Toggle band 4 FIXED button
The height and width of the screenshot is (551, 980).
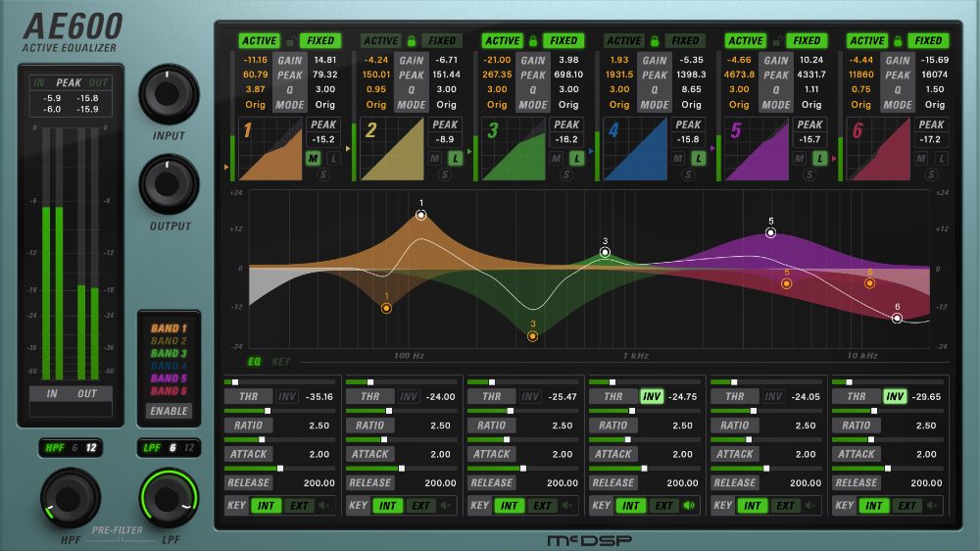685,41
